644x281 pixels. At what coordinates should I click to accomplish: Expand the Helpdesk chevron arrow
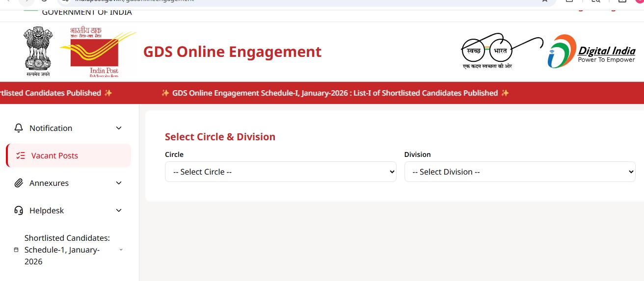tap(118, 210)
